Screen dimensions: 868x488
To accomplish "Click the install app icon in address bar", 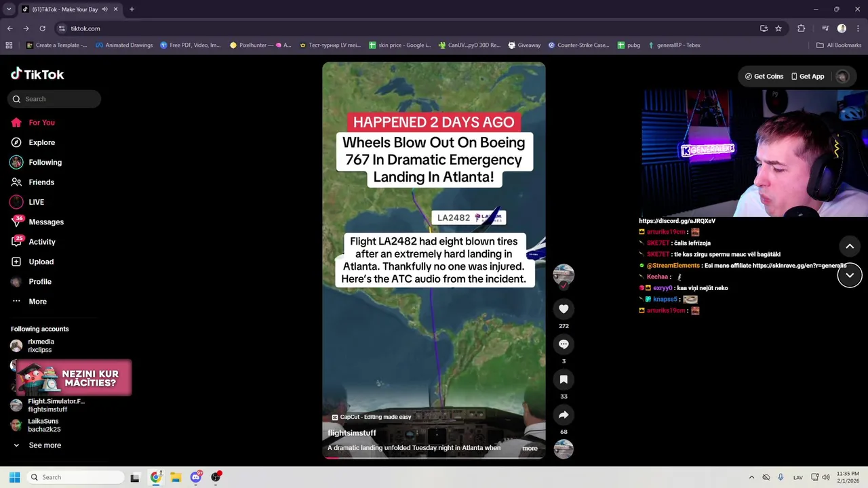I will point(764,28).
